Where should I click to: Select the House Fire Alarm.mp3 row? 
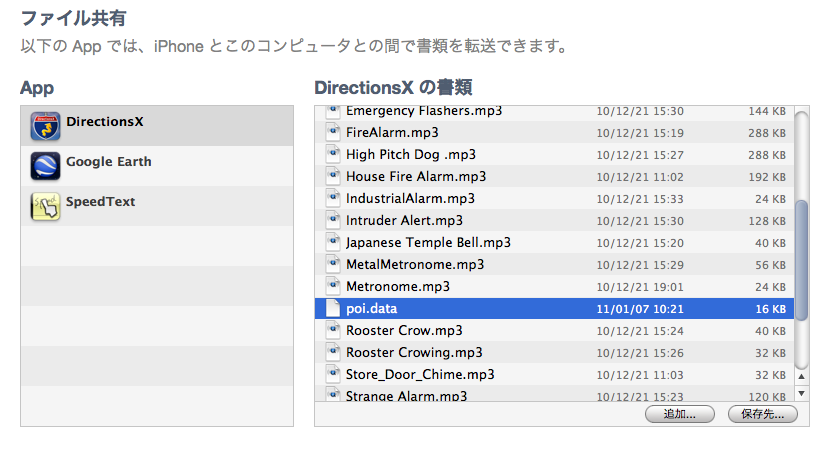coord(554,177)
